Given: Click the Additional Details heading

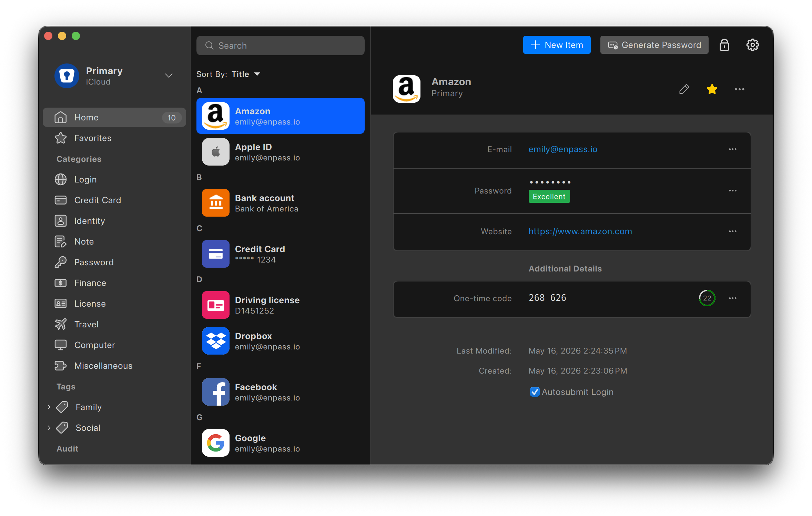Looking at the screenshot, I should tap(565, 269).
